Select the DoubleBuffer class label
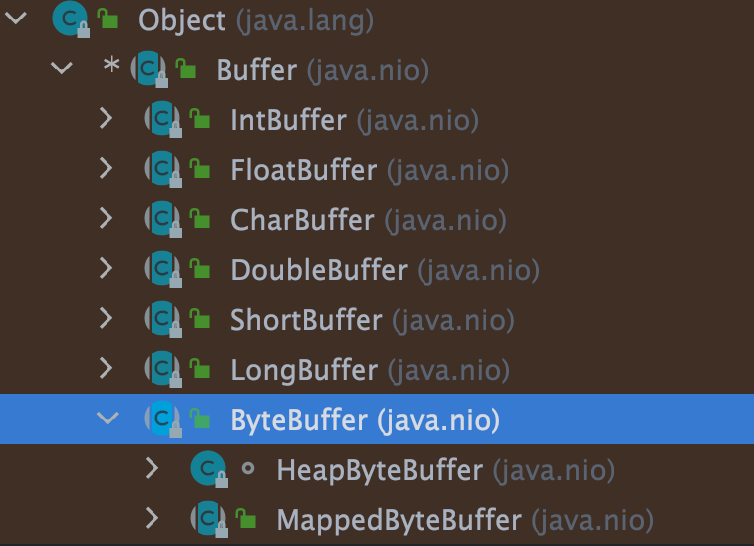The width and height of the screenshot is (754, 546). click(319, 270)
